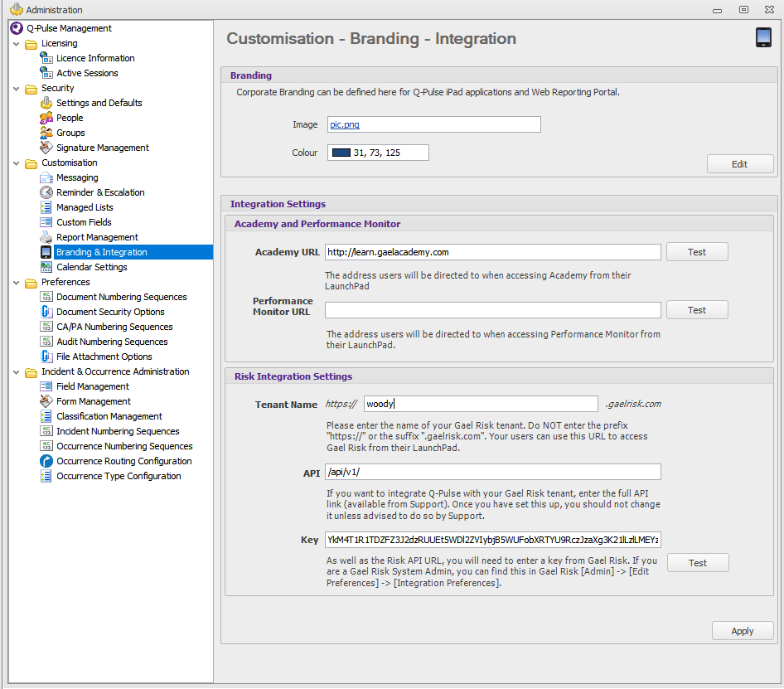Click the Active Sessions icon
Image resolution: width=784 pixels, height=689 pixels.
click(46, 73)
